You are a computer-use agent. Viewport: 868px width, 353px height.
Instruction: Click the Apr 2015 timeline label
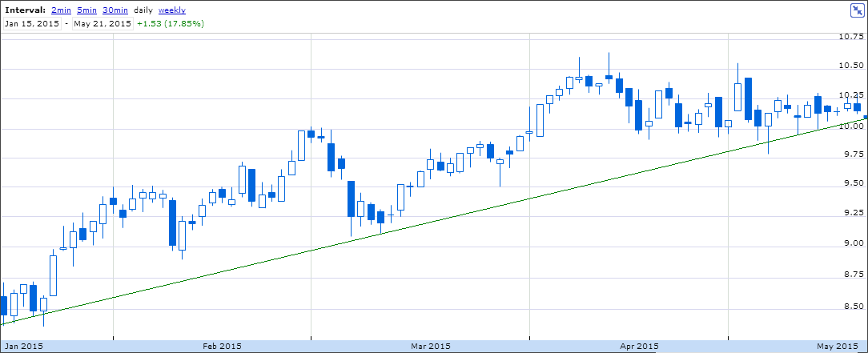[640, 347]
